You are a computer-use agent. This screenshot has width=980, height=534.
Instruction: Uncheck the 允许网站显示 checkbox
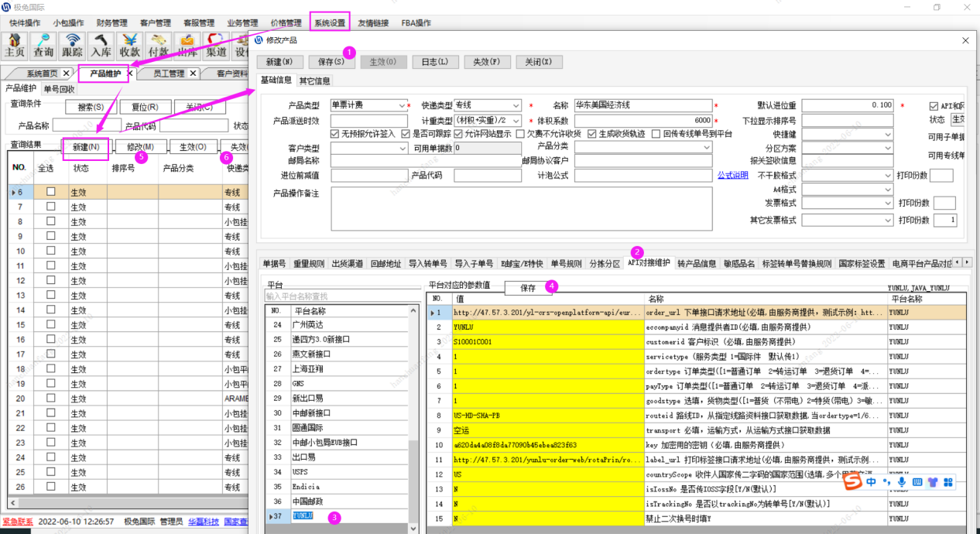[458, 133]
